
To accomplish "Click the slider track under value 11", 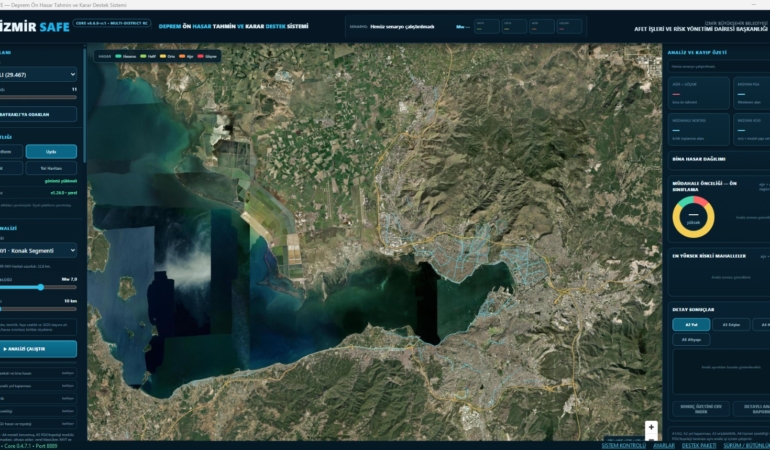I will (x=38, y=97).
